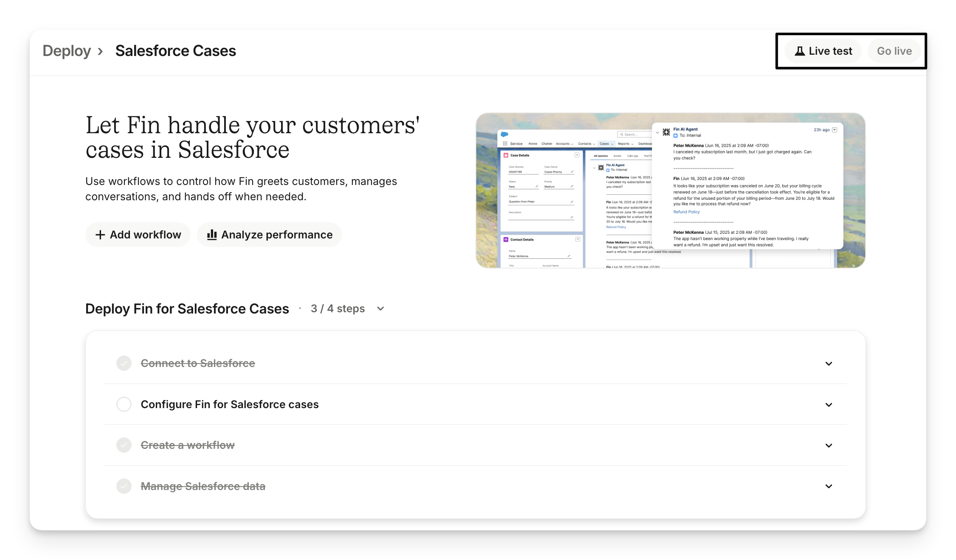This screenshot has height=560, width=956.
Task: Expand the Connect to Salesforce row chevron
Action: pos(828,364)
